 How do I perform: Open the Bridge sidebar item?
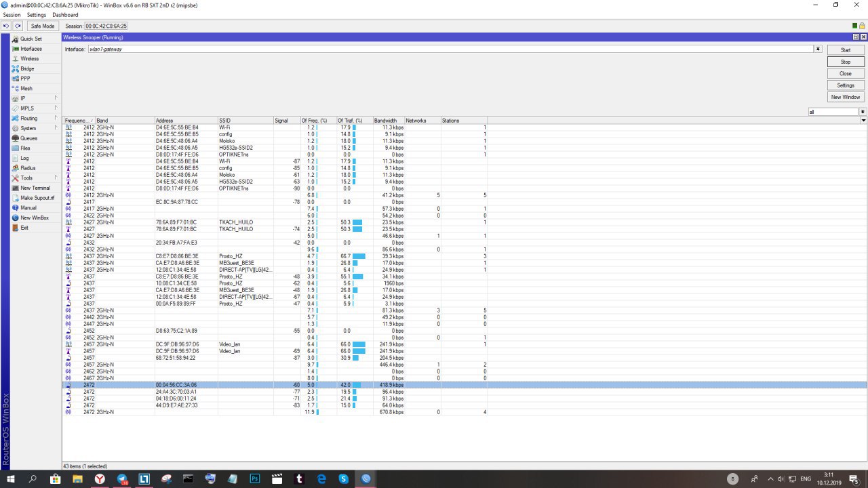pos(27,68)
